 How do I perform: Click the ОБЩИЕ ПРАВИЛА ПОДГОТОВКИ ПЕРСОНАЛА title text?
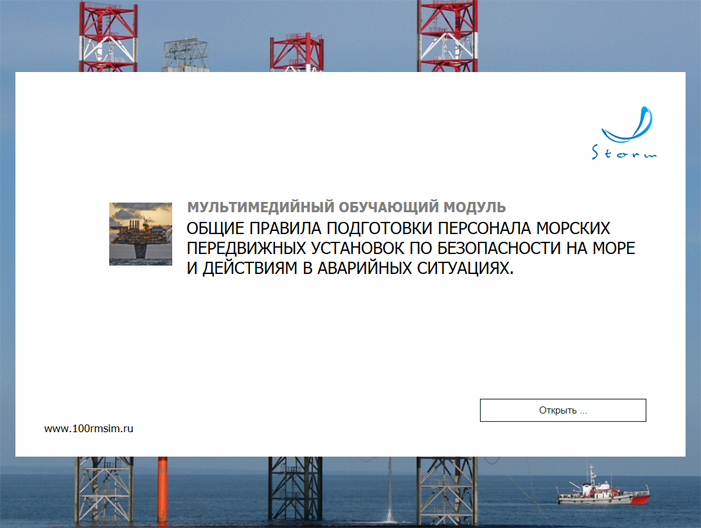[411, 248]
